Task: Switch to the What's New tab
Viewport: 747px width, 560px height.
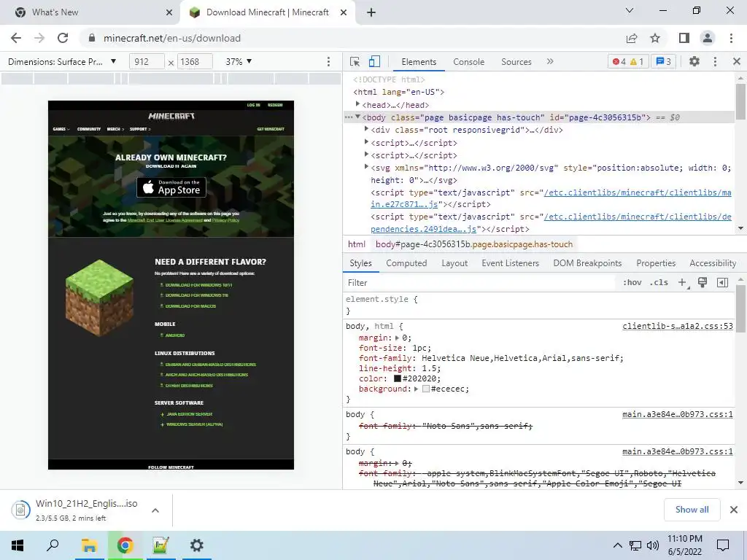Action: tap(90, 12)
